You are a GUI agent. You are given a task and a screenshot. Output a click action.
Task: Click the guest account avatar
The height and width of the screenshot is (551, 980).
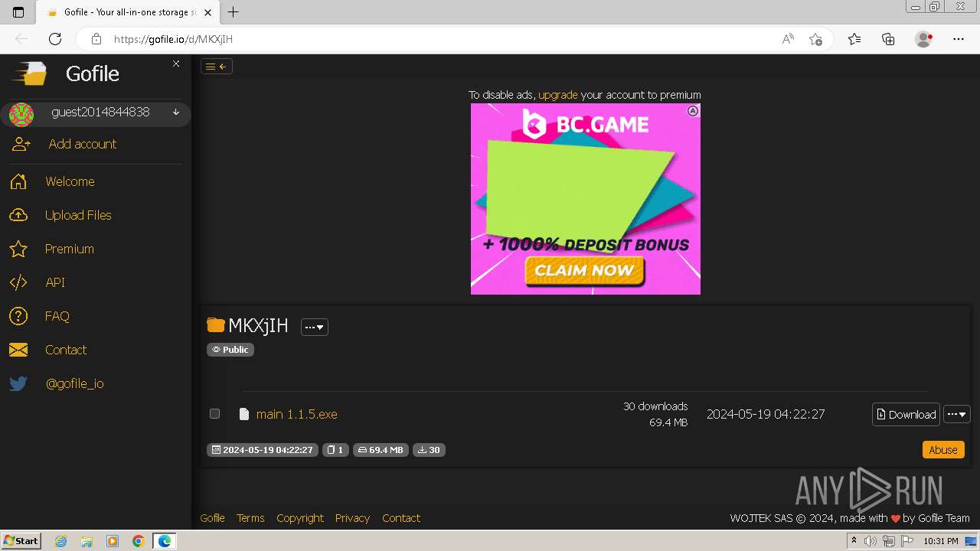tap(21, 115)
